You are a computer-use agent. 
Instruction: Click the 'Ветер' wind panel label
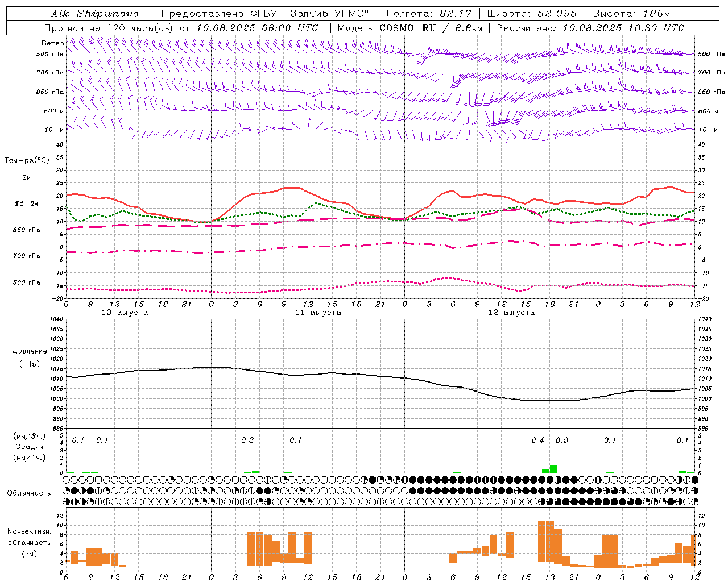(x=52, y=43)
